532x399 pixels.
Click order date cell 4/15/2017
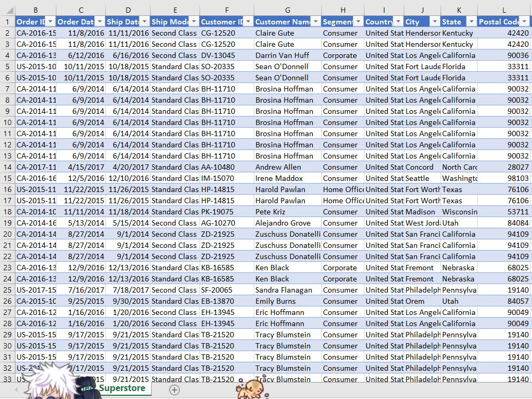(81, 167)
